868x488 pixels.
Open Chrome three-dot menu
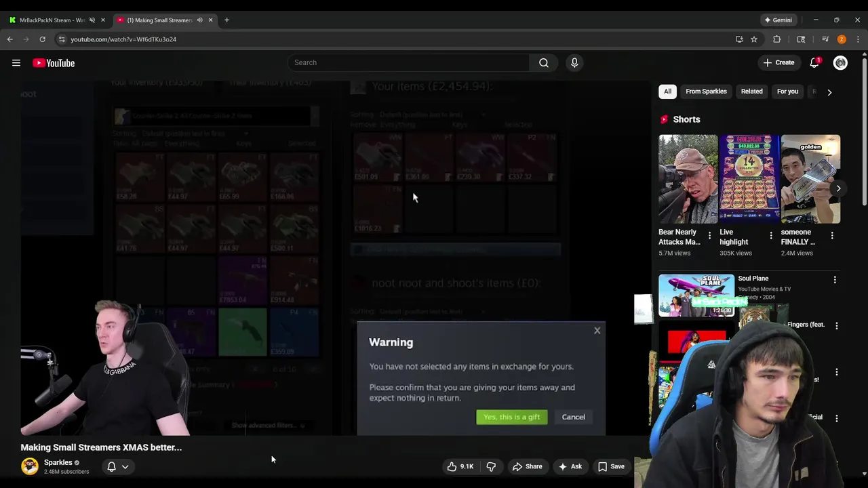click(x=858, y=39)
